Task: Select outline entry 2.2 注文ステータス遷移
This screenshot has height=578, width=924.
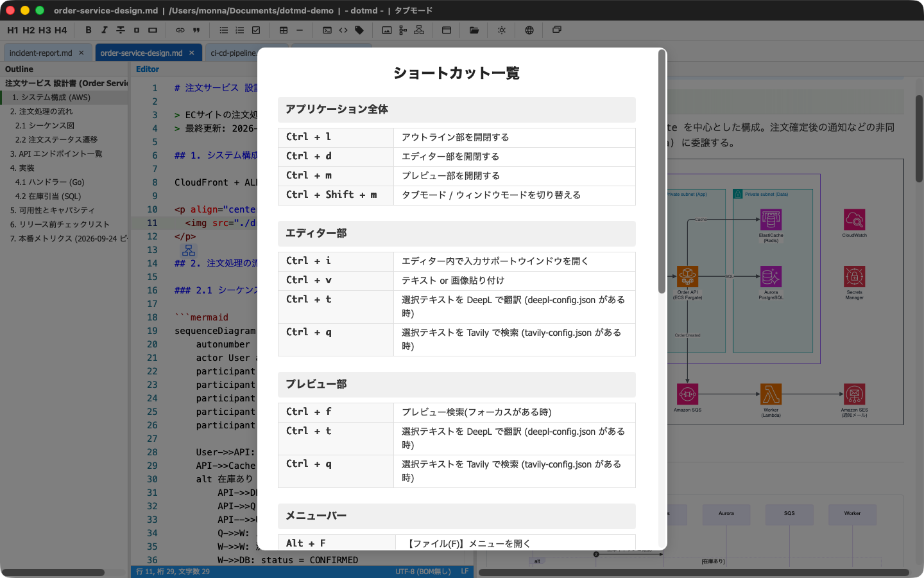Action: 64,140
